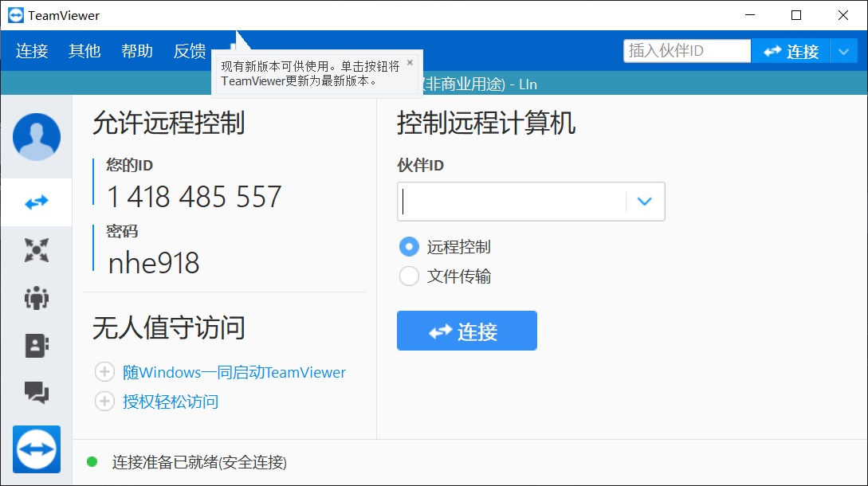The height and width of the screenshot is (486, 868).
Task: Click plus icon beside 授权轻松访问
Action: (x=104, y=401)
